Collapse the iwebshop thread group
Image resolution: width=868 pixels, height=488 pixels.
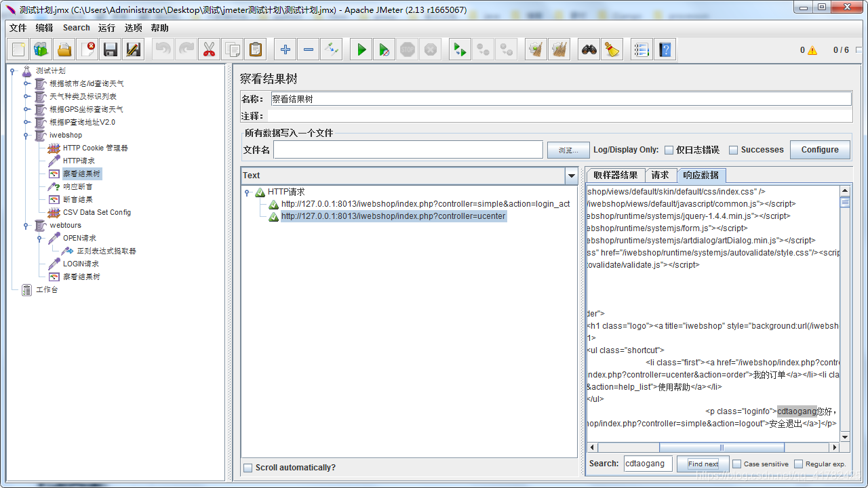tap(27, 135)
